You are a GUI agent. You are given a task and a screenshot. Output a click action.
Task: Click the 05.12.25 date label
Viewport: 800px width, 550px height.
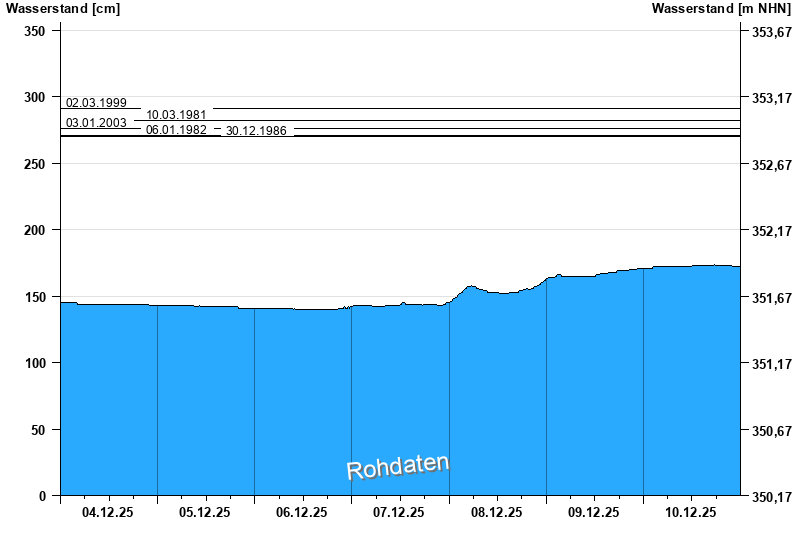point(205,512)
